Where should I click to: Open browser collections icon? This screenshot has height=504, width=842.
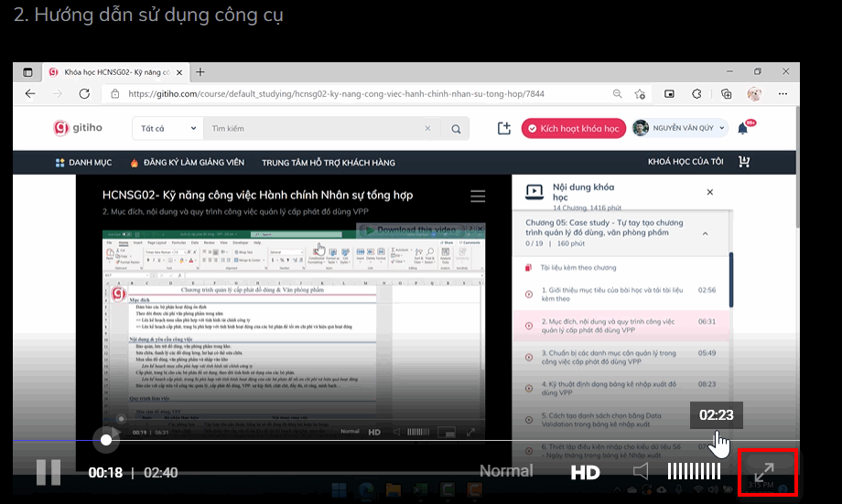pos(726,94)
